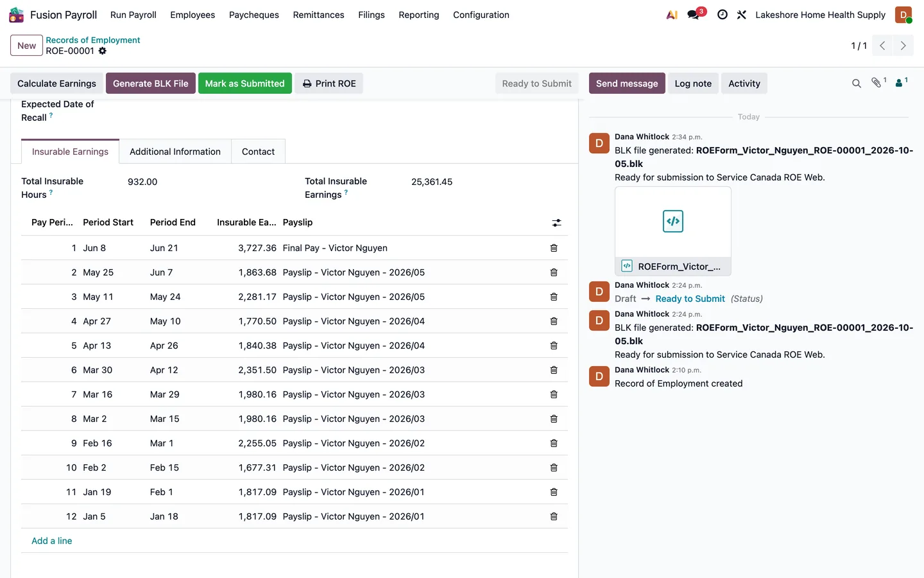
Task: Open the activities clock icon
Action: [x=723, y=15]
